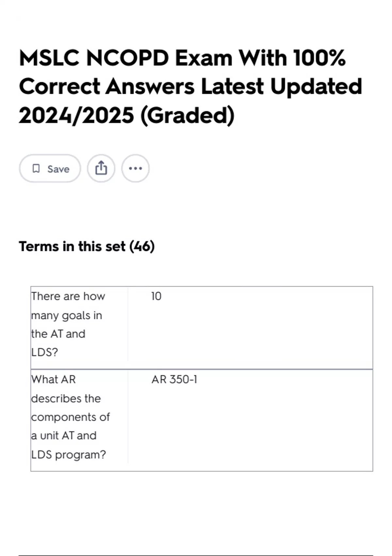Select the "Terms in this set" heading
The width and height of the screenshot is (392, 556).
[x=72, y=246]
